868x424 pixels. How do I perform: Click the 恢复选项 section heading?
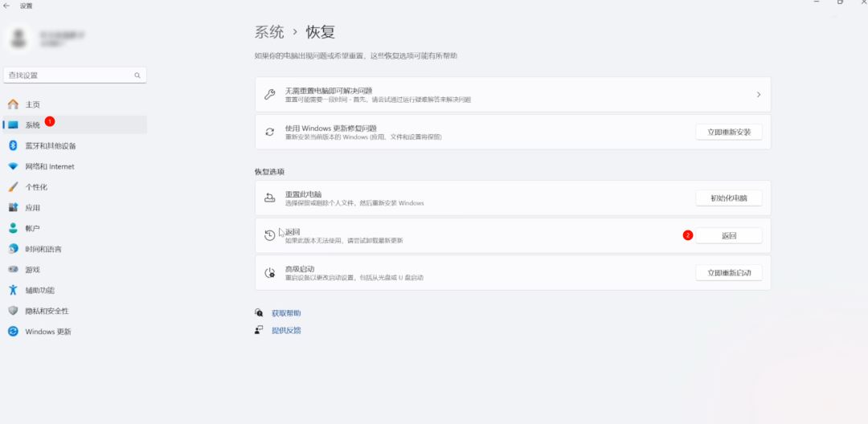coord(269,172)
